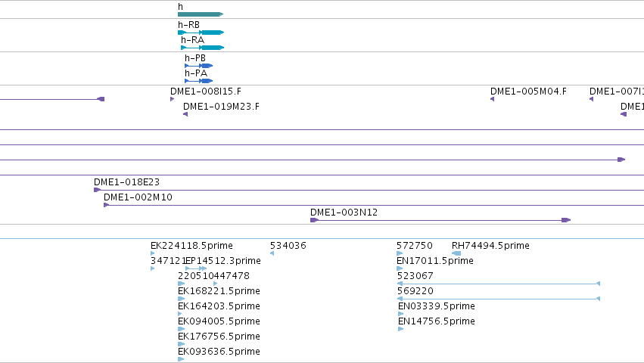This screenshot has width=644, height=363.
Task: Click the 569220 EST span line
Action: [499, 299]
